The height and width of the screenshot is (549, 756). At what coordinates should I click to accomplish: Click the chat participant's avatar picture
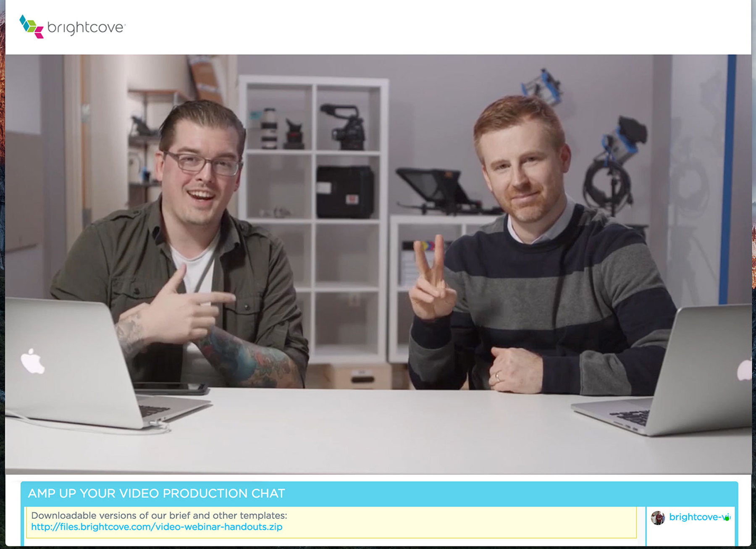click(658, 517)
